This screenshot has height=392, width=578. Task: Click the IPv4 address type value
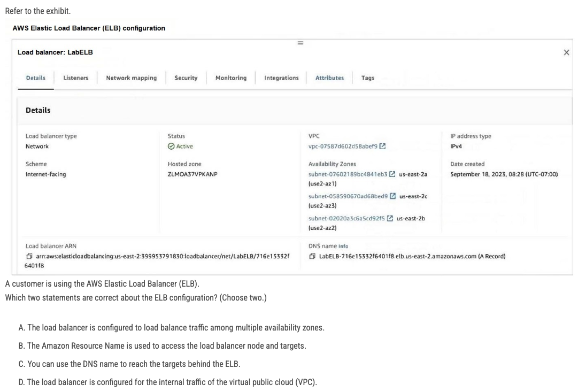[456, 146]
